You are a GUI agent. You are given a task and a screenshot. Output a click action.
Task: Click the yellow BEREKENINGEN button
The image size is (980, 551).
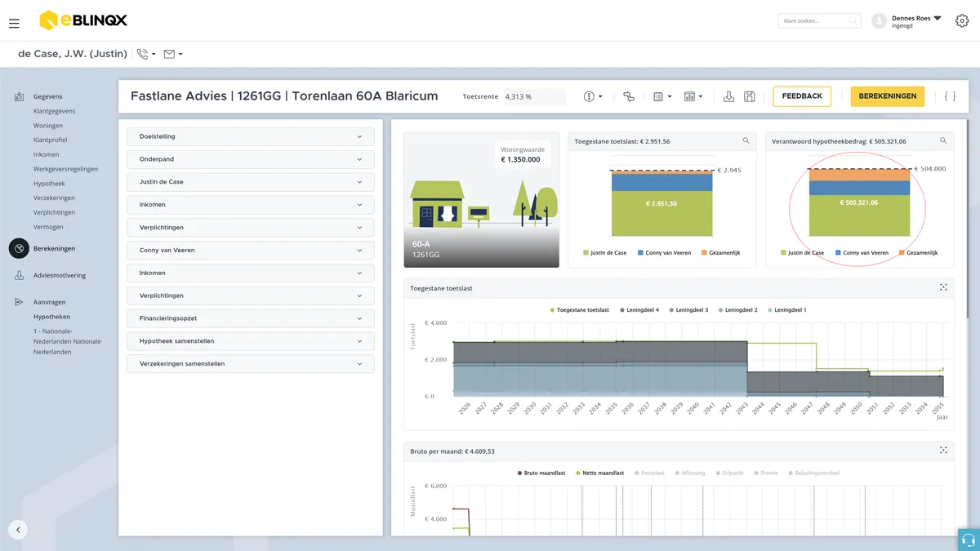(x=888, y=96)
